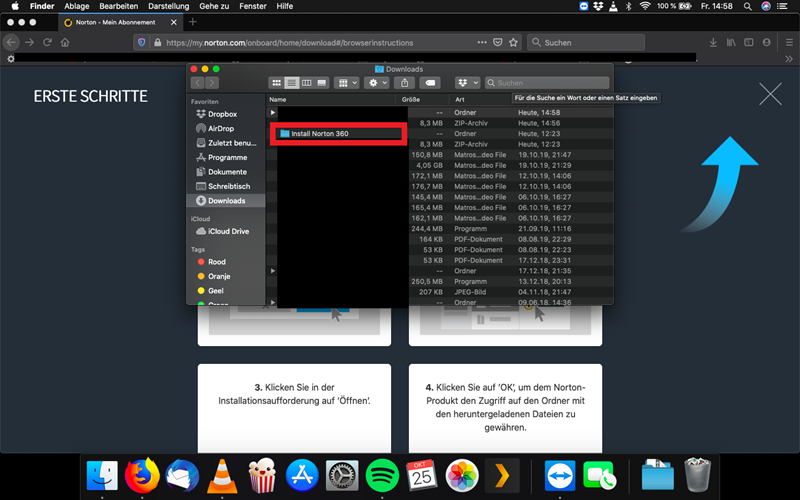Screen dimensions: 800x500
Task: Open iCloud Drive in the sidebar
Action: coord(223,231)
